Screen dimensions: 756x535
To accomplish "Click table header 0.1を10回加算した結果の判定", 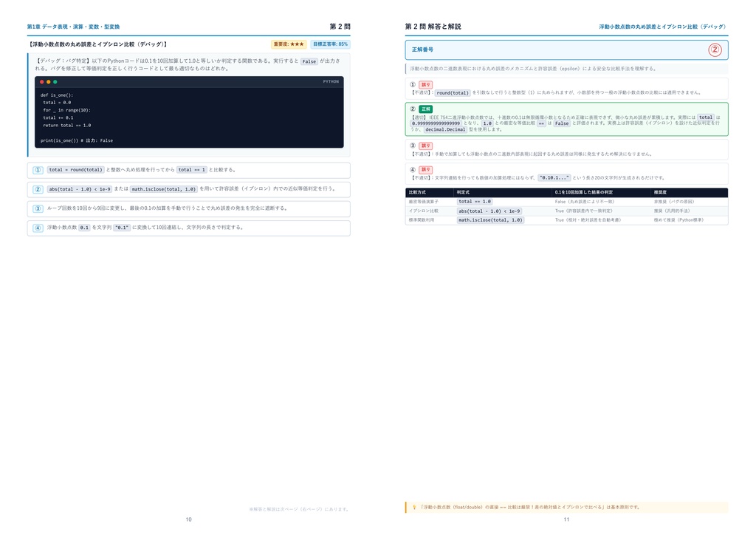I will tap(583, 192).
